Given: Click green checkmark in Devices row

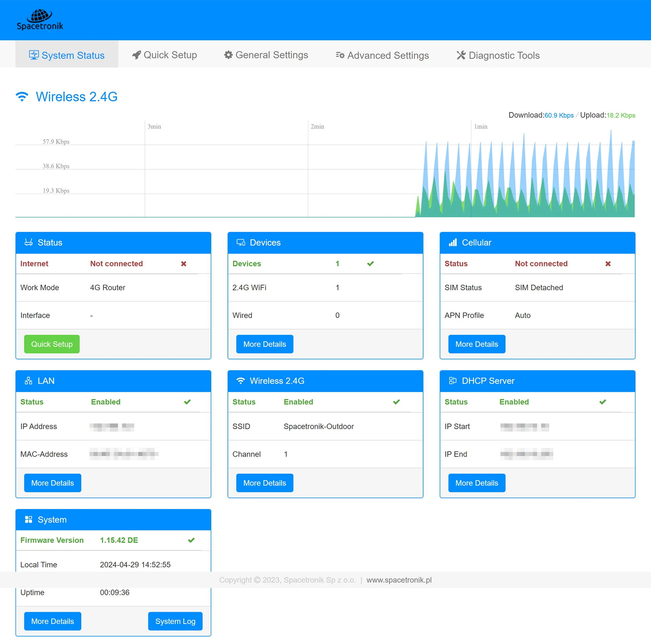Looking at the screenshot, I should tap(370, 263).
